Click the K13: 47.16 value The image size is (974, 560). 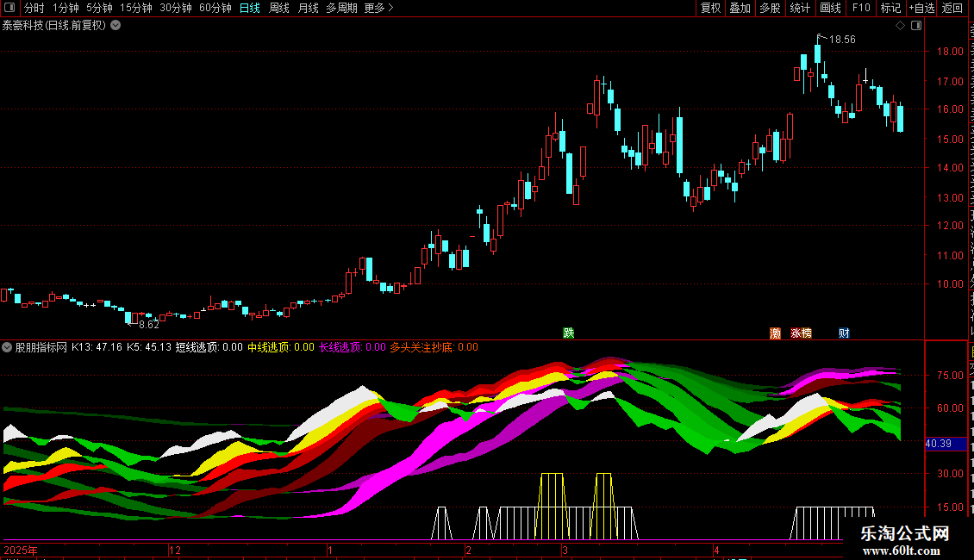click(97, 347)
